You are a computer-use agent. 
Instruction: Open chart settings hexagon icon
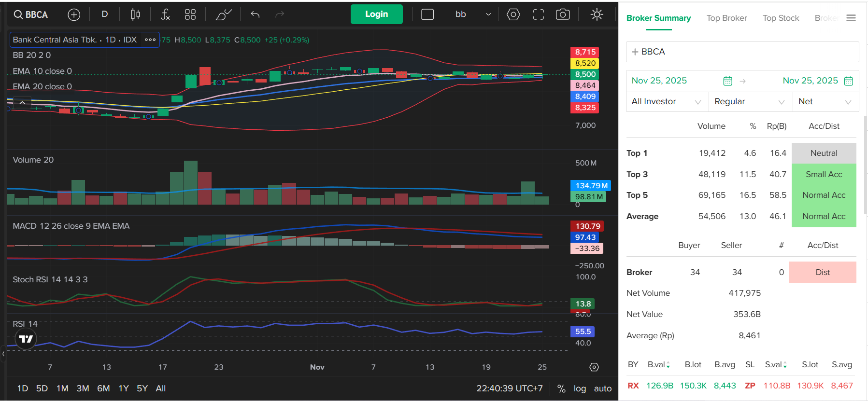(x=513, y=15)
